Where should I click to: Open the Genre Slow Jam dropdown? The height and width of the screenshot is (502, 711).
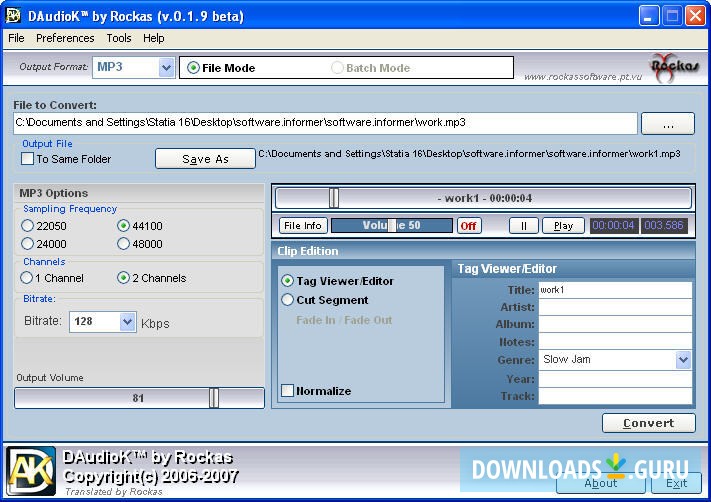(683, 360)
